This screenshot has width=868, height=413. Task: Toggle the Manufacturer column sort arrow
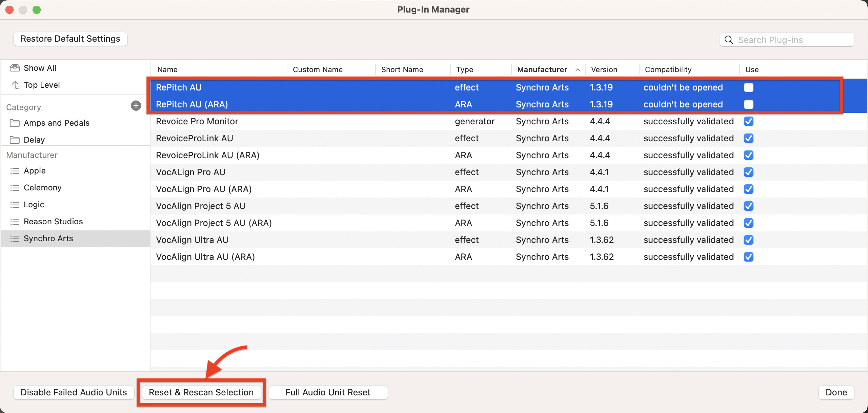[578, 70]
